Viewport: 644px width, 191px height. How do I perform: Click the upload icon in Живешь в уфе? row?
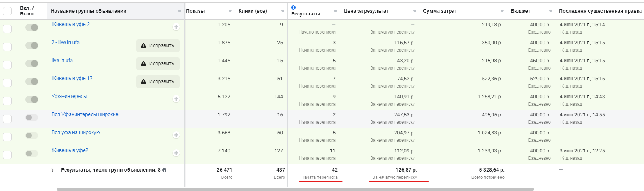176,153
